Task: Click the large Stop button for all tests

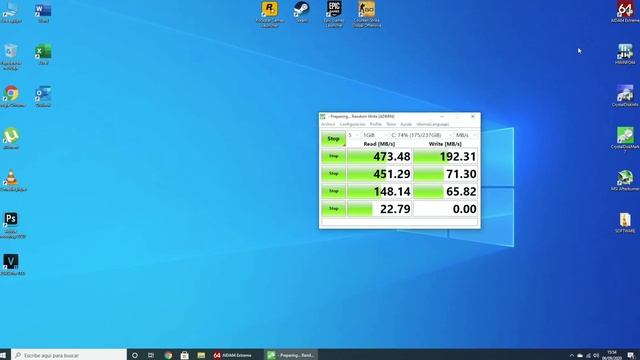Action: point(333,139)
